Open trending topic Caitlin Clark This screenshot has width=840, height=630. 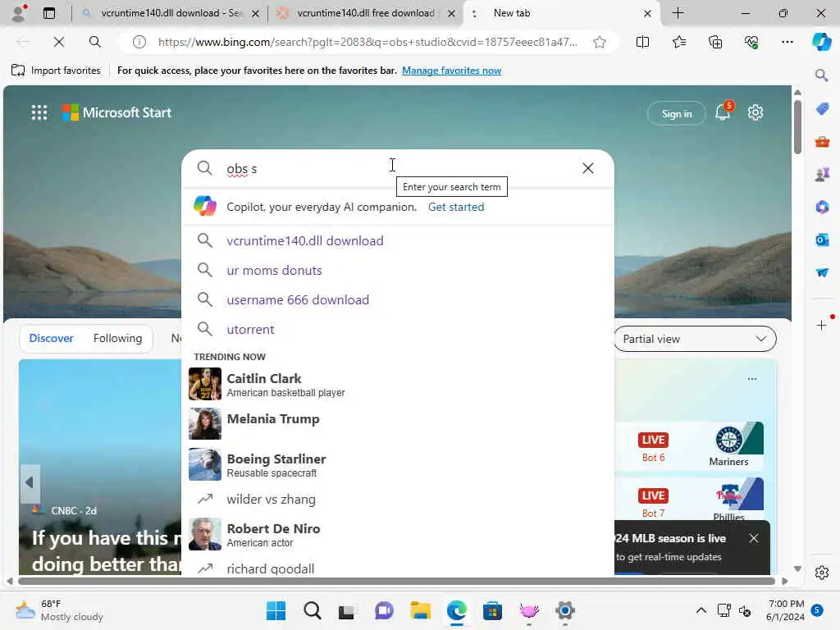[398, 384]
